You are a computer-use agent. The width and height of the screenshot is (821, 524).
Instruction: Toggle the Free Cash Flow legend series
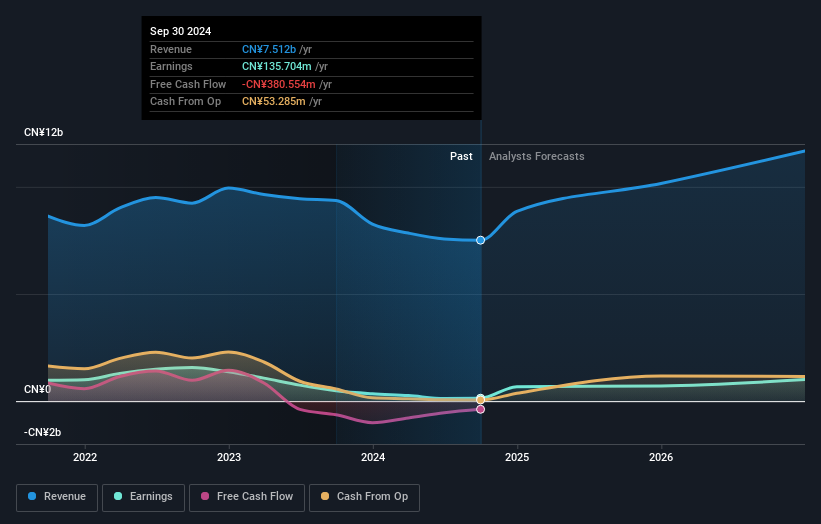(x=247, y=497)
